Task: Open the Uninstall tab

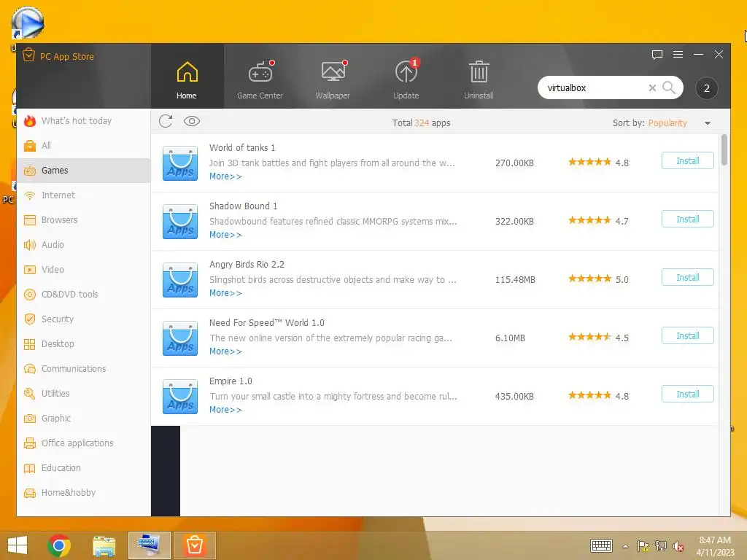Action: tap(479, 79)
